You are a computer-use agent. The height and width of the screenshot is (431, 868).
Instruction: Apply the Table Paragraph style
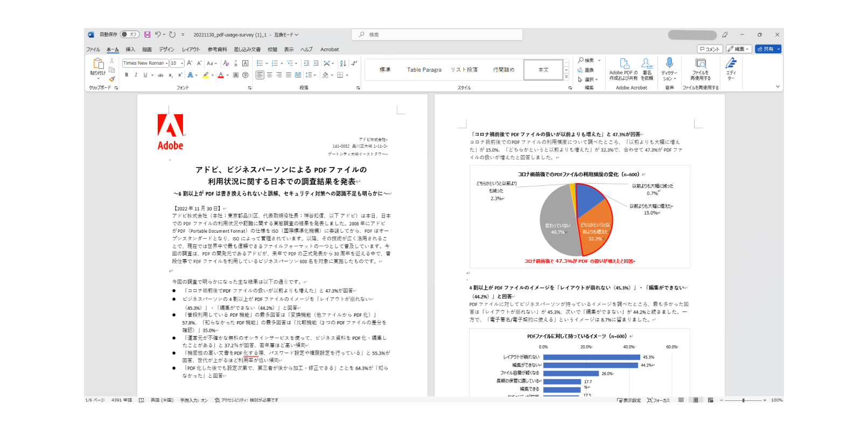[x=424, y=70]
